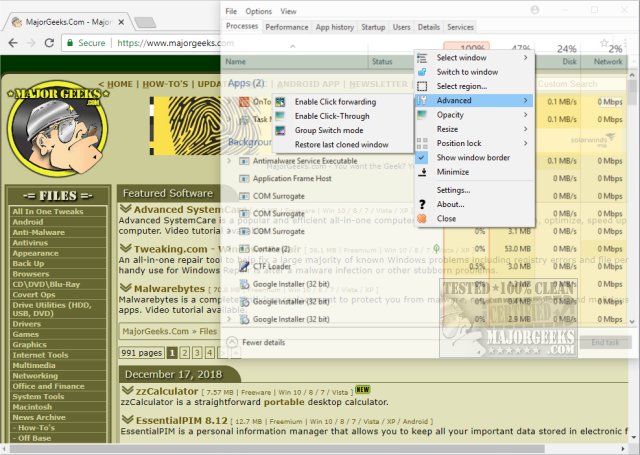Open the View menu
Screen dimensions: 640x455
288,11
